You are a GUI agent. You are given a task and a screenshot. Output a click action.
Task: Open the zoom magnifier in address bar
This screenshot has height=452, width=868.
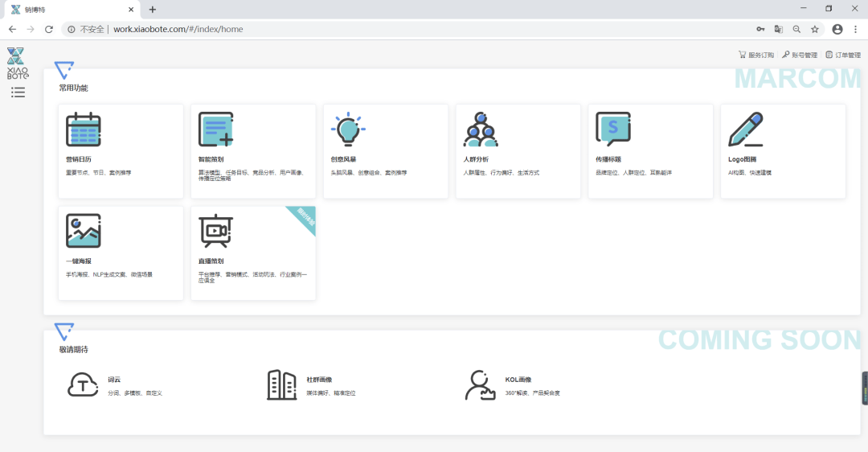click(x=796, y=30)
